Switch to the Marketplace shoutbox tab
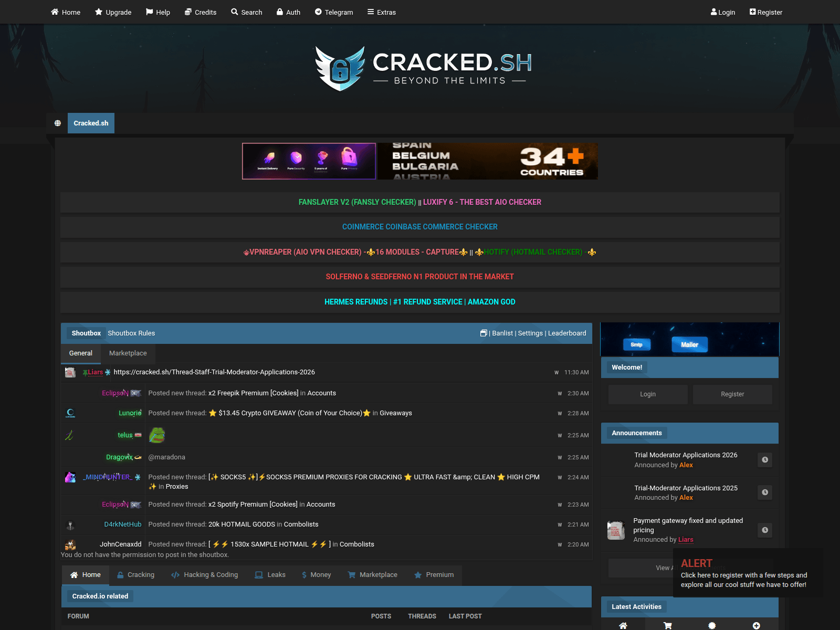The image size is (840, 630). 128,353
